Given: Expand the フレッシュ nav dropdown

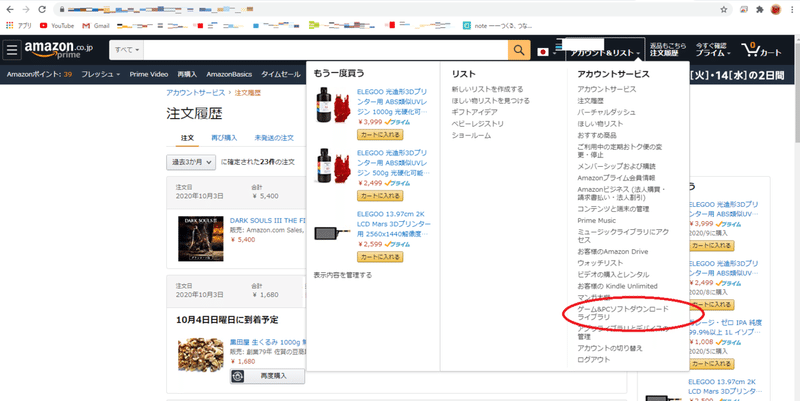Looking at the screenshot, I should 101,74.
